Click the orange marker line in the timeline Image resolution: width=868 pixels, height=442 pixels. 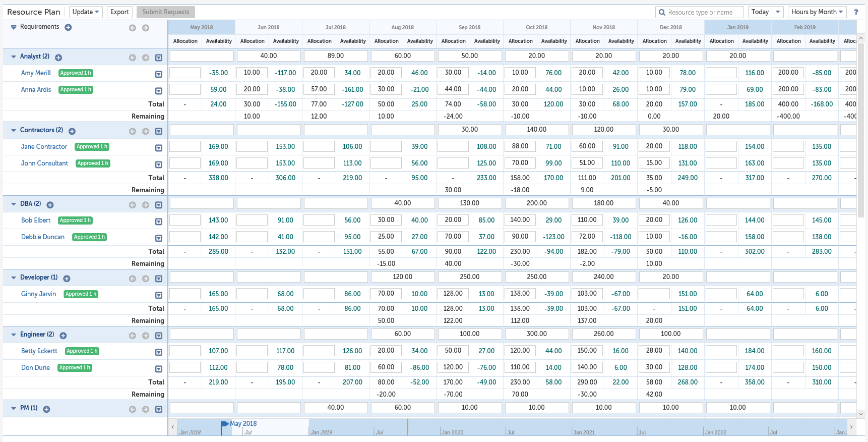[x=407, y=427]
